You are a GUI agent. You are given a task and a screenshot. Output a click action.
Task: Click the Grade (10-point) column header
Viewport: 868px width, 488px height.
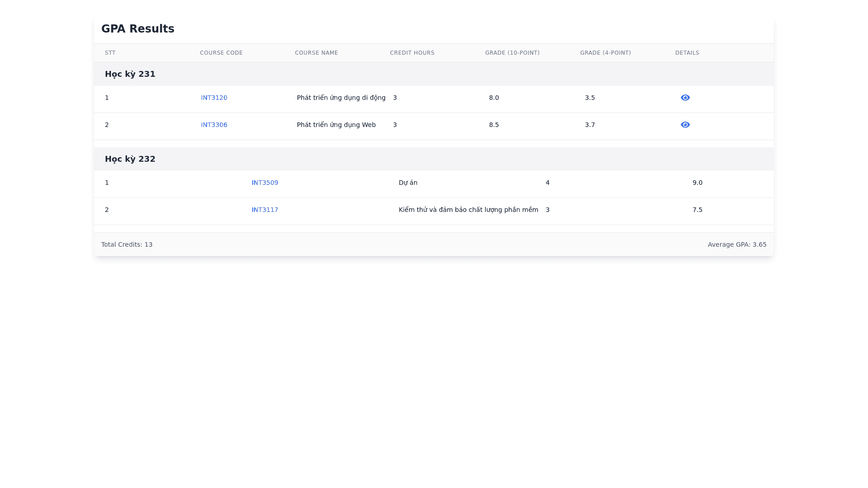point(512,53)
